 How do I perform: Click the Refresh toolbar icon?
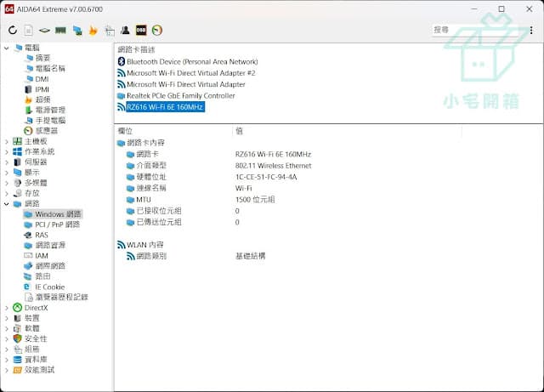(13, 31)
